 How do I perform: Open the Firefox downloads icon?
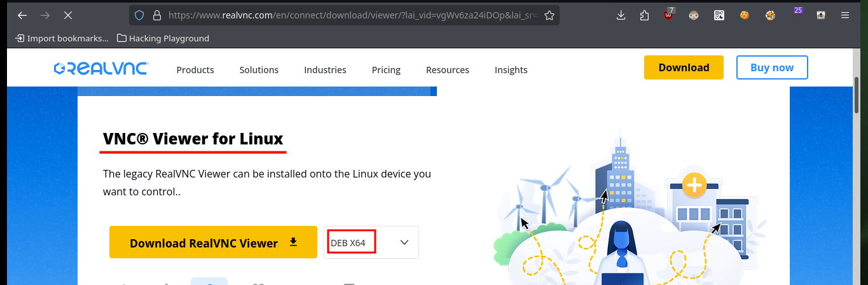pyautogui.click(x=621, y=15)
